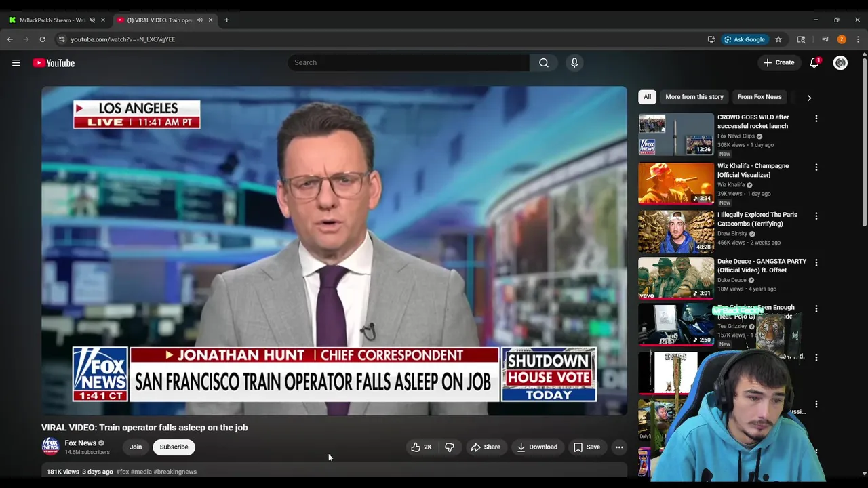Click the browser address bar URL

tap(123, 39)
